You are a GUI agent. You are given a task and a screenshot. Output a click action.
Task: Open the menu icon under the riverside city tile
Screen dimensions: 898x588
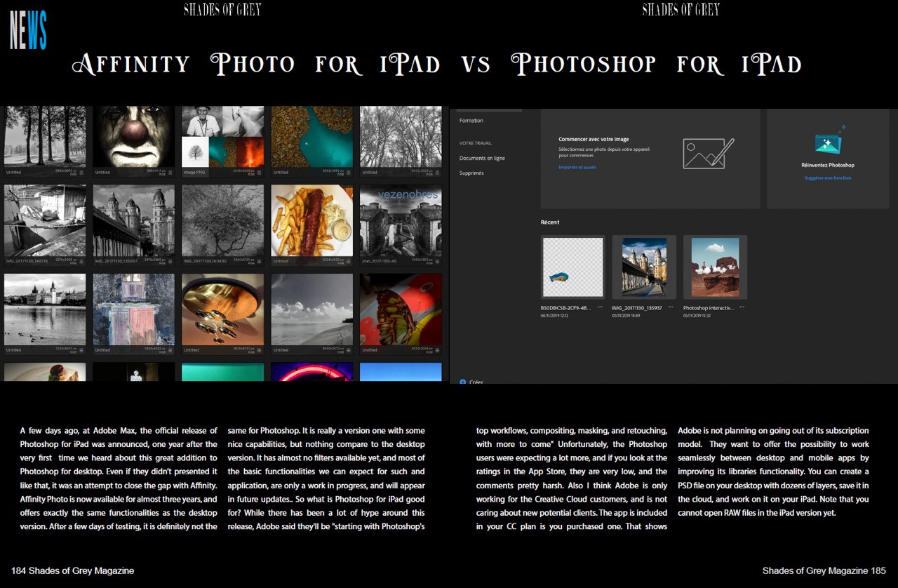[82, 349]
